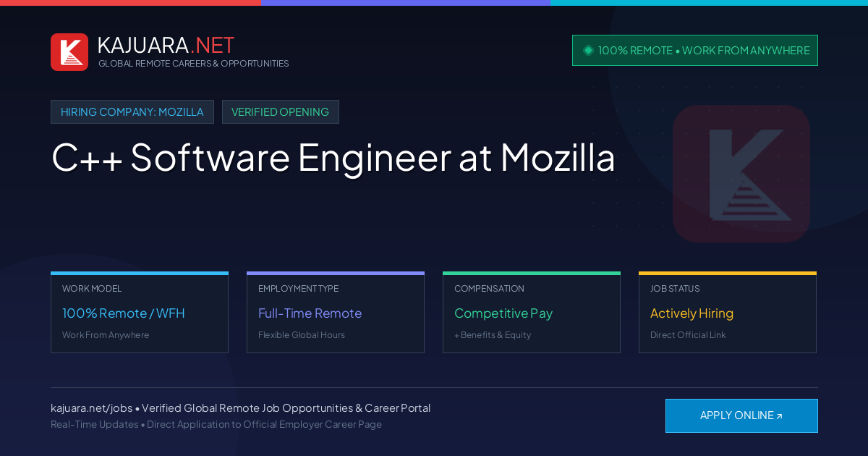This screenshot has height=456, width=868.
Task: Open the Compensation card
Action: point(532,313)
